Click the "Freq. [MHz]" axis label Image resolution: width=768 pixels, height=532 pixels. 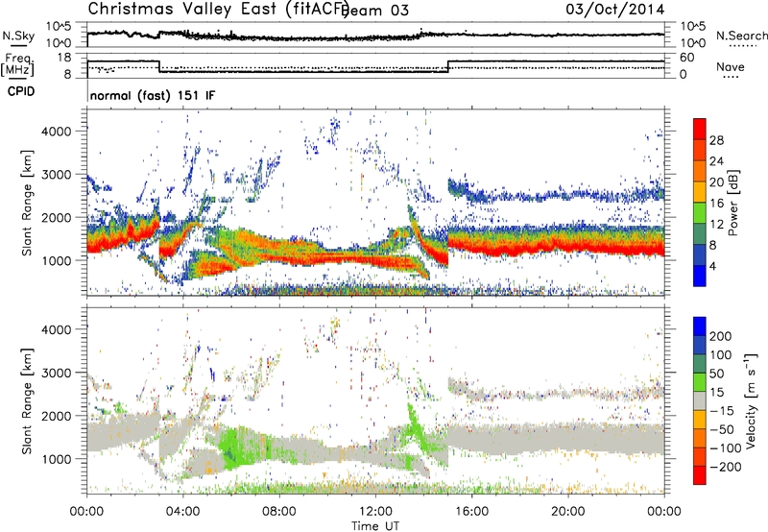tap(17, 64)
